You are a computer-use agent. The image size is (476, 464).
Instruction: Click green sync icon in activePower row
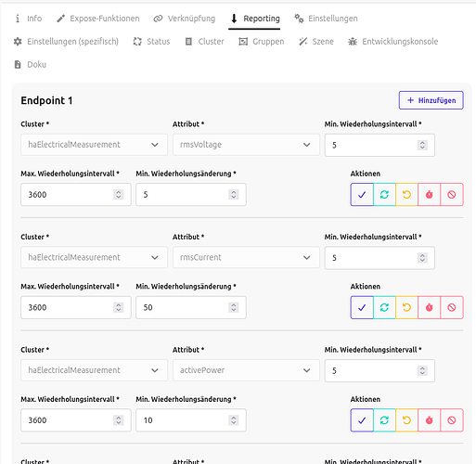(384, 420)
